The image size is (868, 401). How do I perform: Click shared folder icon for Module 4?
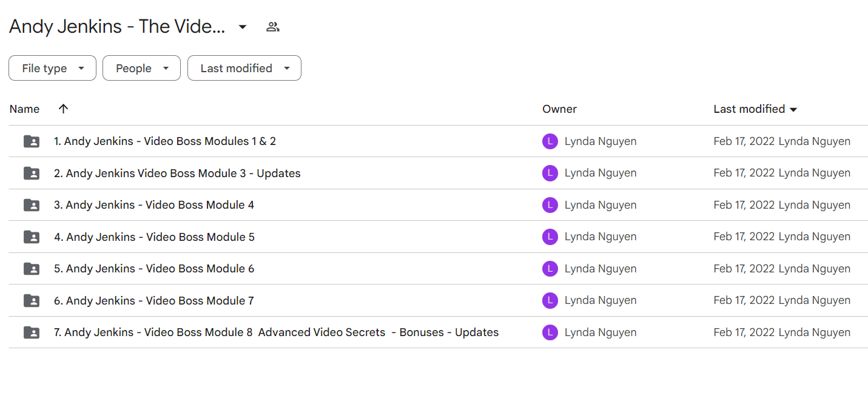[32, 205]
